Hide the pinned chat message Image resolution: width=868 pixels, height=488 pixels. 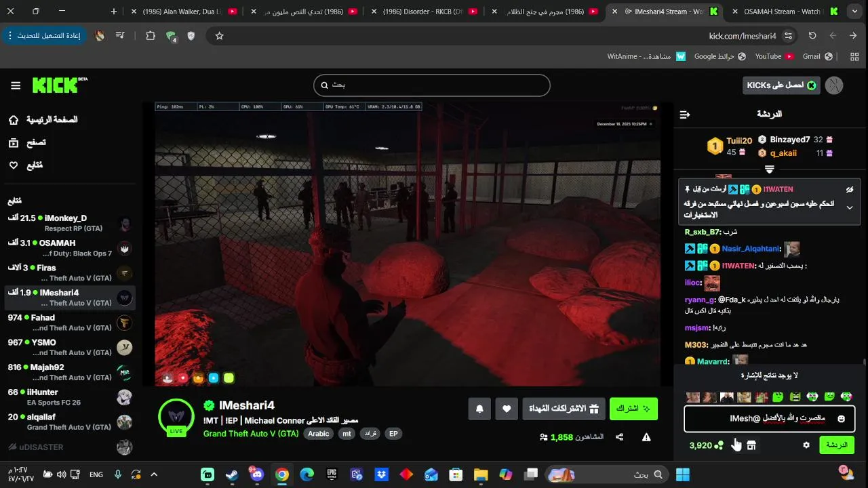pyautogui.click(x=850, y=190)
